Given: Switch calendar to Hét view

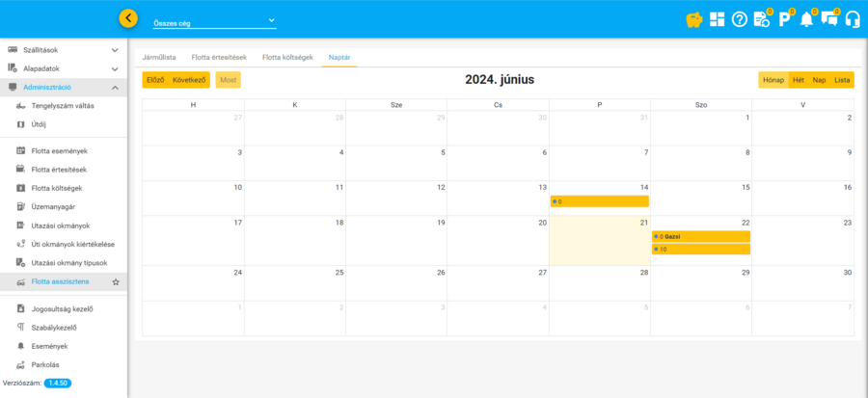Looking at the screenshot, I should tap(798, 80).
